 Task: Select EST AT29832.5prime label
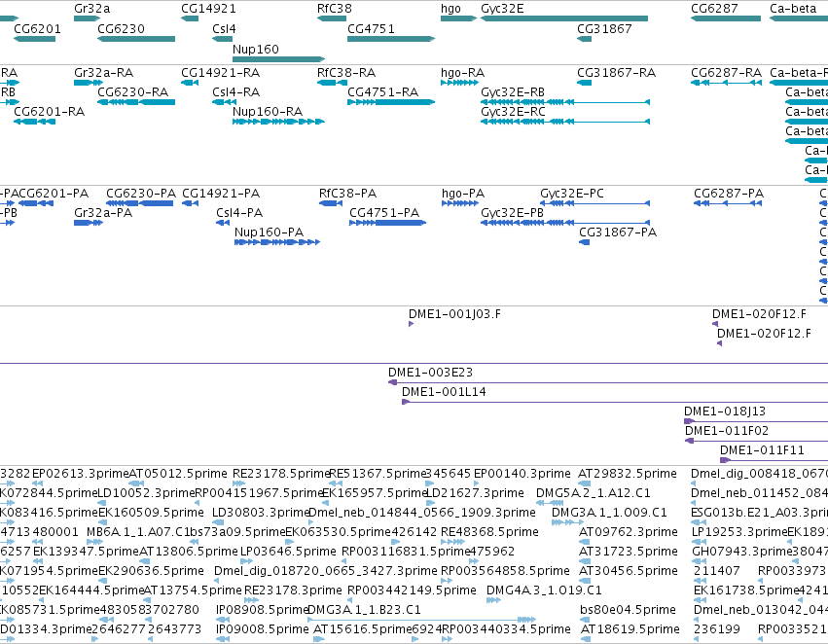[x=628, y=474]
